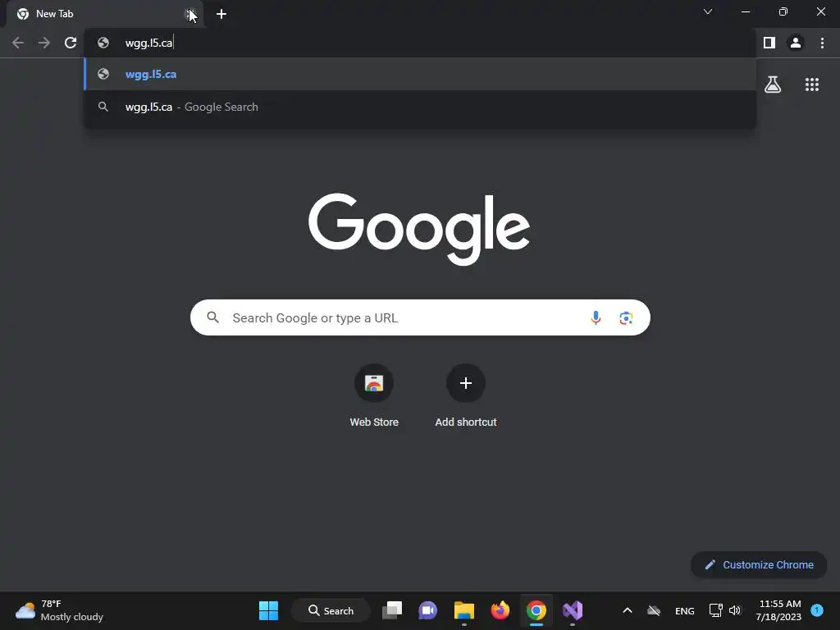Click the OneDrive cloud tray icon
This screenshot has width=840, height=630.
[x=654, y=610]
